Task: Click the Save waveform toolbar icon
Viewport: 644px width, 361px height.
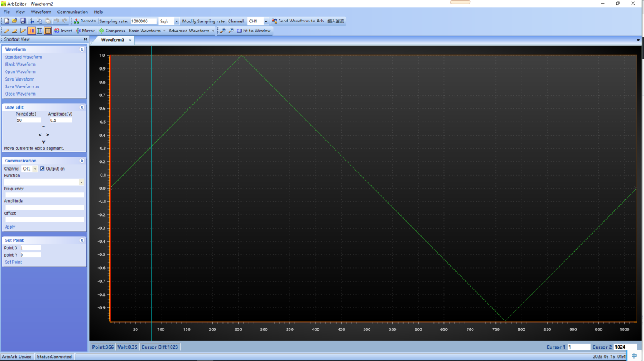Action: (23, 21)
